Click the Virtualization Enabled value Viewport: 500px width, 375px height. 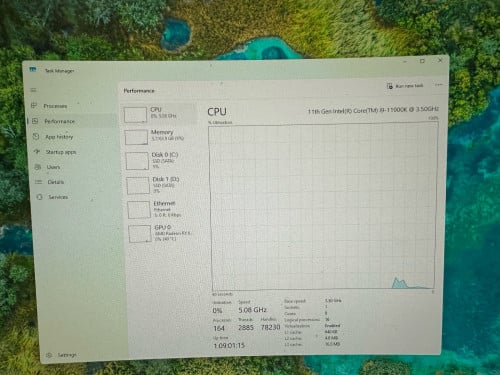[x=332, y=326]
